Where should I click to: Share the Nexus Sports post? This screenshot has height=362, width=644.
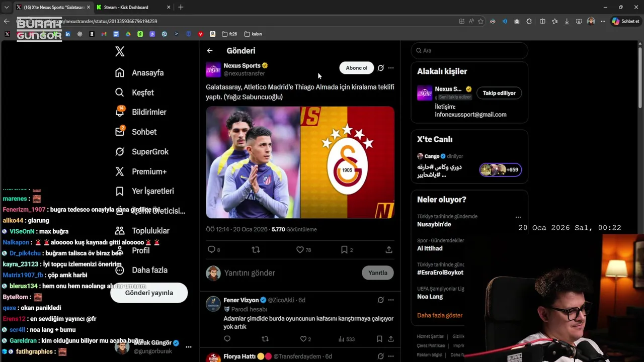pyautogui.click(x=389, y=249)
